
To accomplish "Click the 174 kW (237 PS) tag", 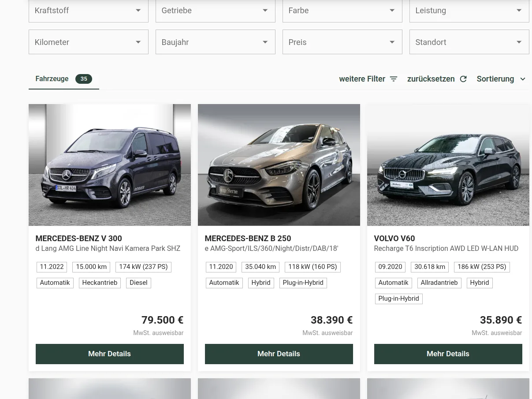I will click(144, 267).
